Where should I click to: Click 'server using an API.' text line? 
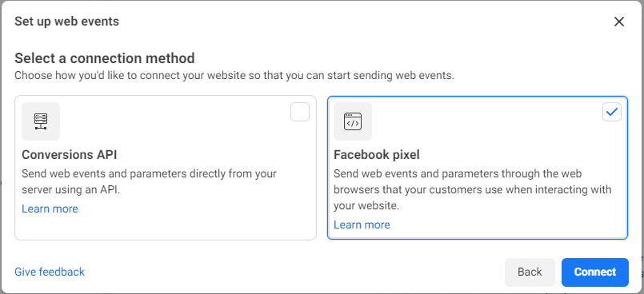(x=70, y=190)
